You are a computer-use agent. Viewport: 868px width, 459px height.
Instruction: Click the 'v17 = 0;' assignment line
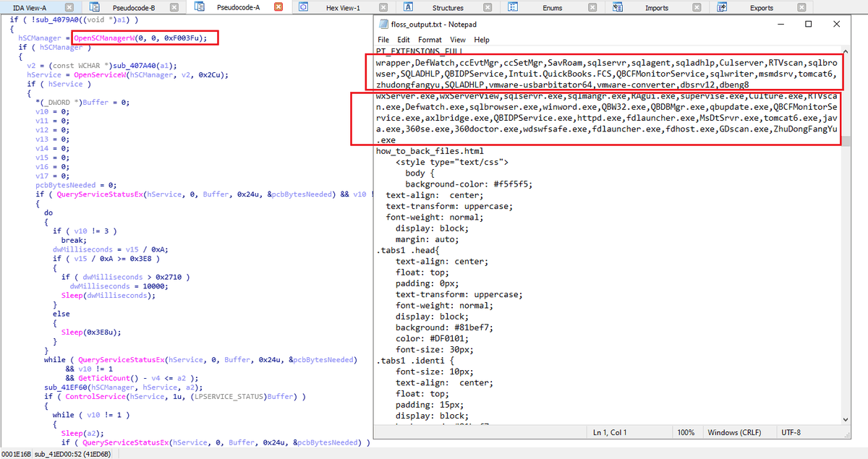point(51,176)
